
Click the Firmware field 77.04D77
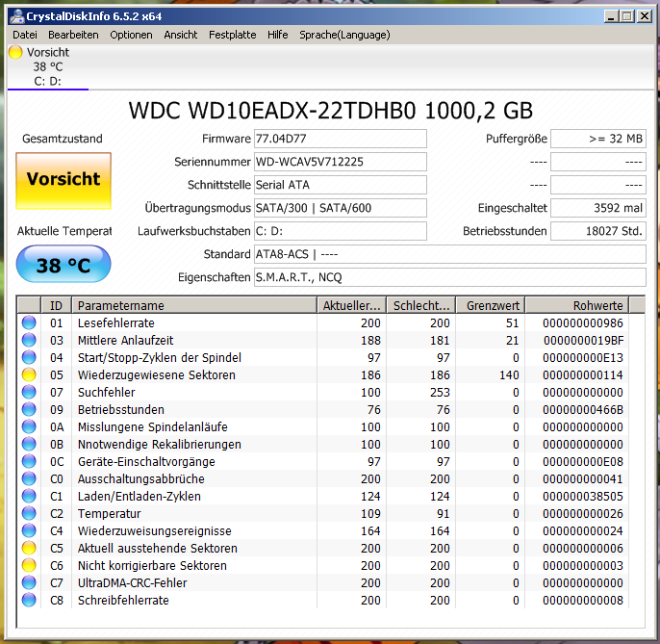[x=341, y=139]
